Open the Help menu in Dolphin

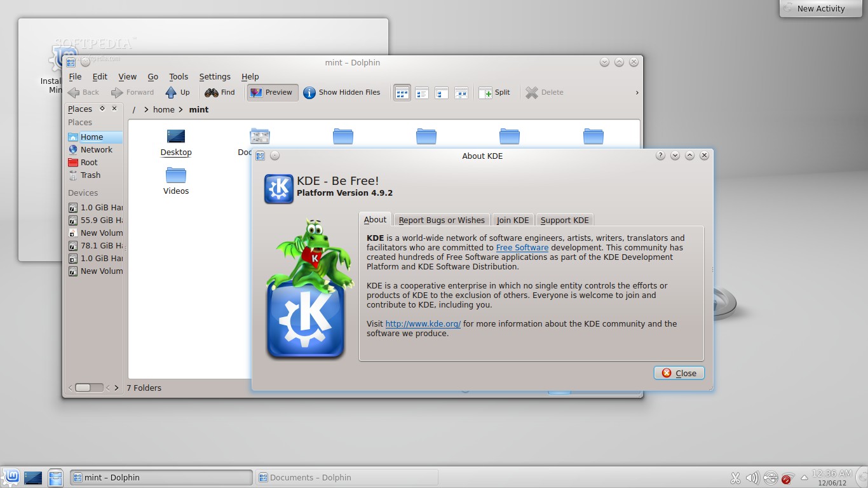point(250,76)
